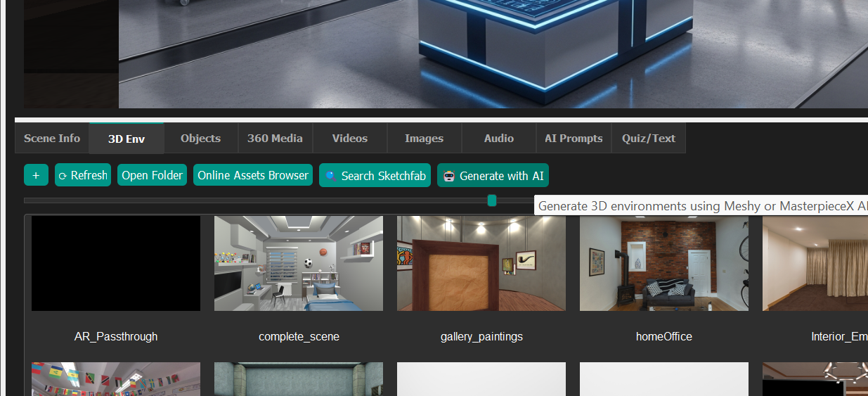
Task: Click Generate with AI button
Action: (493, 175)
